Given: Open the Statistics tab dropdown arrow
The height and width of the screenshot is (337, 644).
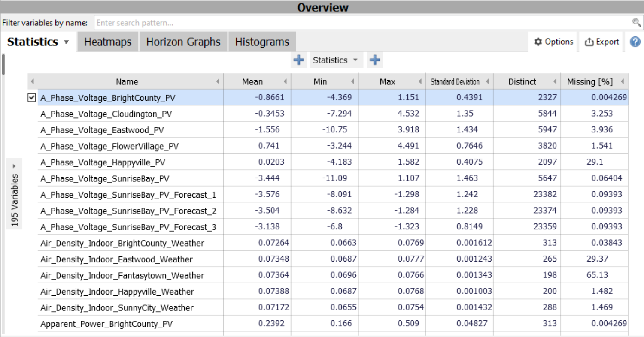Looking at the screenshot, I should click(66, 42).
